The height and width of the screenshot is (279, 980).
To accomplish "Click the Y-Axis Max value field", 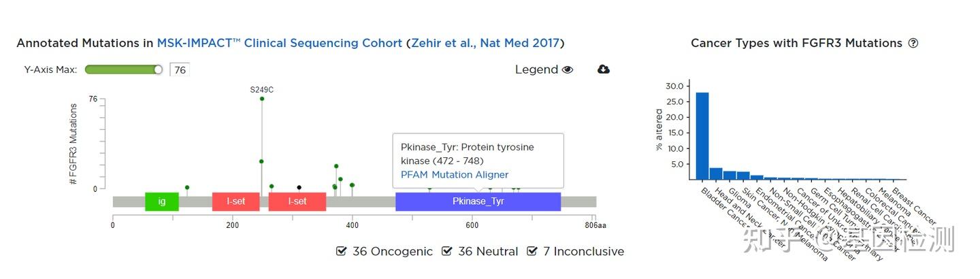I will coord(180,69).
